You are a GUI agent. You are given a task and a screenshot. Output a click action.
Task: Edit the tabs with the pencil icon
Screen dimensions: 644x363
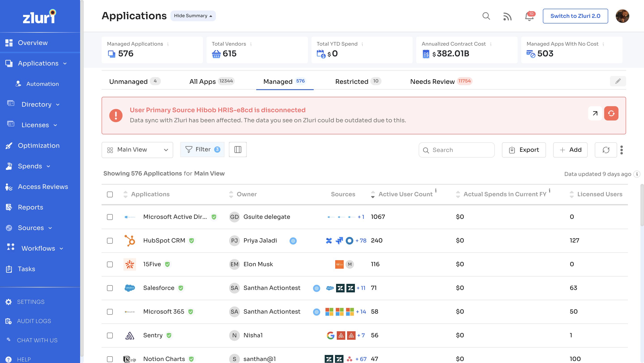click(x=618, y=81)
